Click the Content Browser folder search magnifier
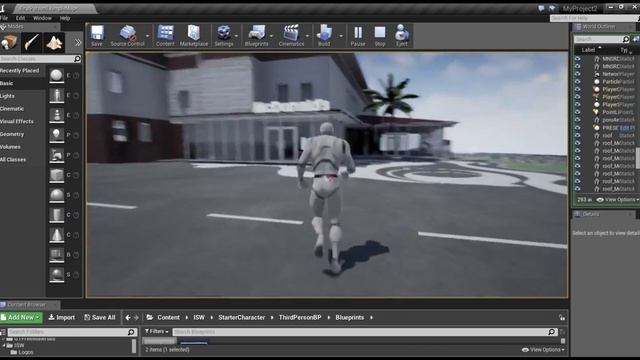This screenshot has height=360, width=640. click(x=131, y=332)
